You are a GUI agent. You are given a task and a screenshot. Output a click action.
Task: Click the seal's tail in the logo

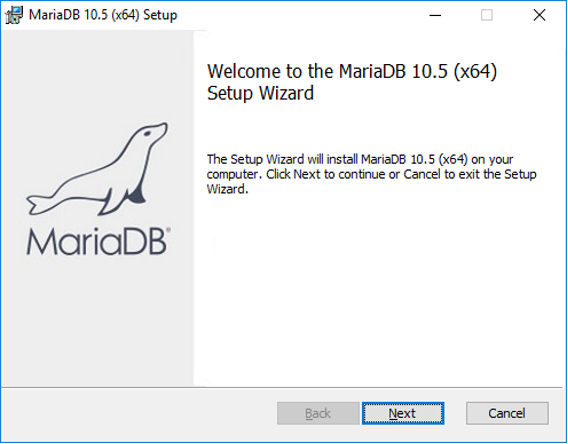pyautogui.click(x=41, y=205)
